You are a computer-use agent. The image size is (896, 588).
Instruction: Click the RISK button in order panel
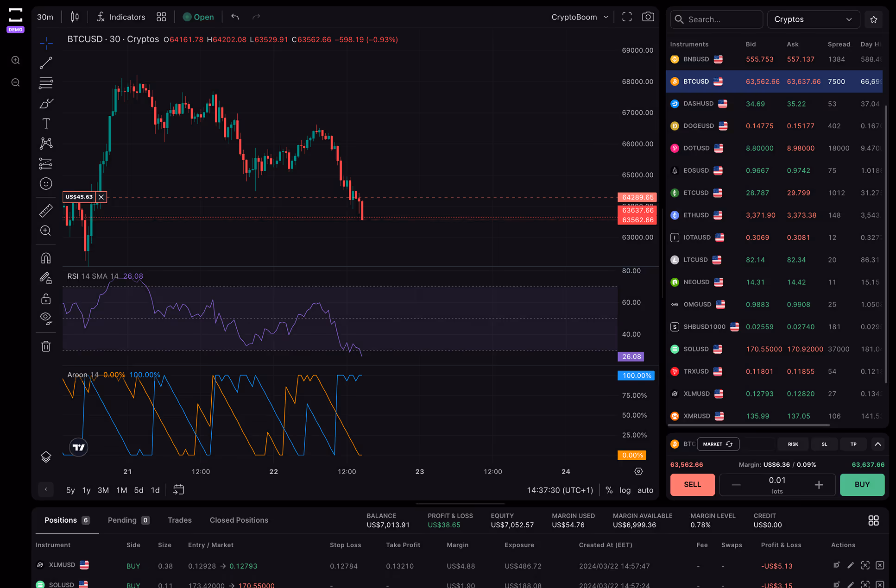(x=793, y=444)
